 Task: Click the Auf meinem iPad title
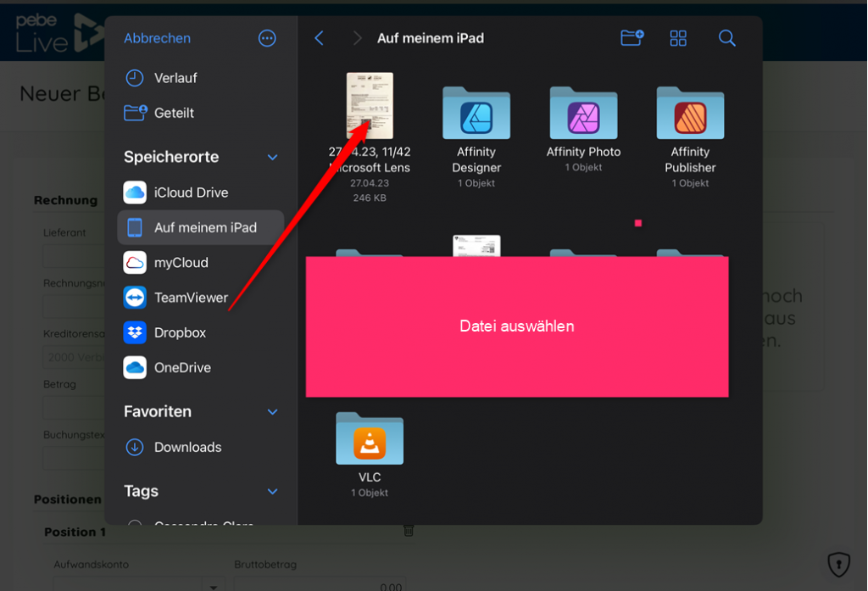[431, 38]
